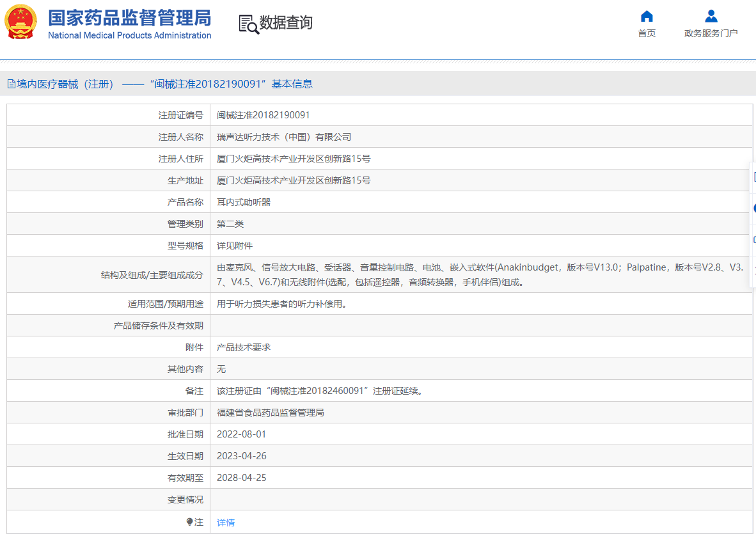Open the 政务服务门户 portal label
The image size is (756, 536).
coord(711,33)
